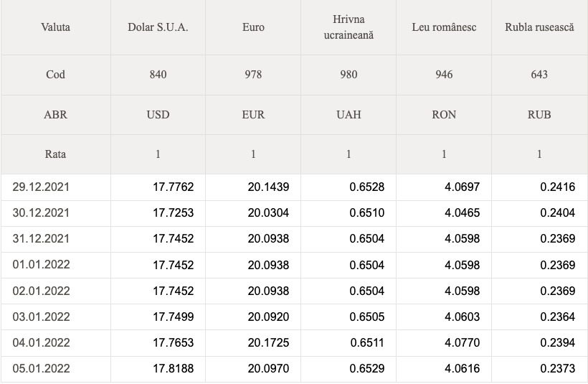Select the USD rate 17.8188 cell
This screenshot has width=588, height=384.
[x=158, y=369]
